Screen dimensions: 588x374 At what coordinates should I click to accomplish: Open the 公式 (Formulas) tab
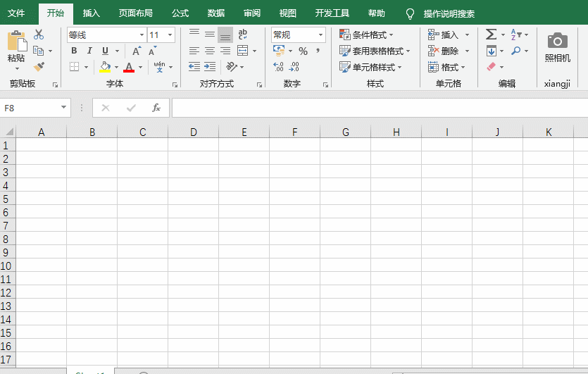(180, 13)
